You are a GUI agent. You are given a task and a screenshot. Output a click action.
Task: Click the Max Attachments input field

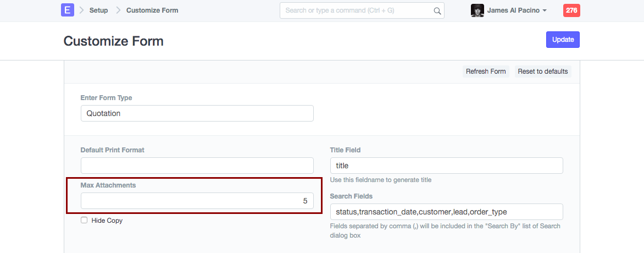(x=197, y=201)
